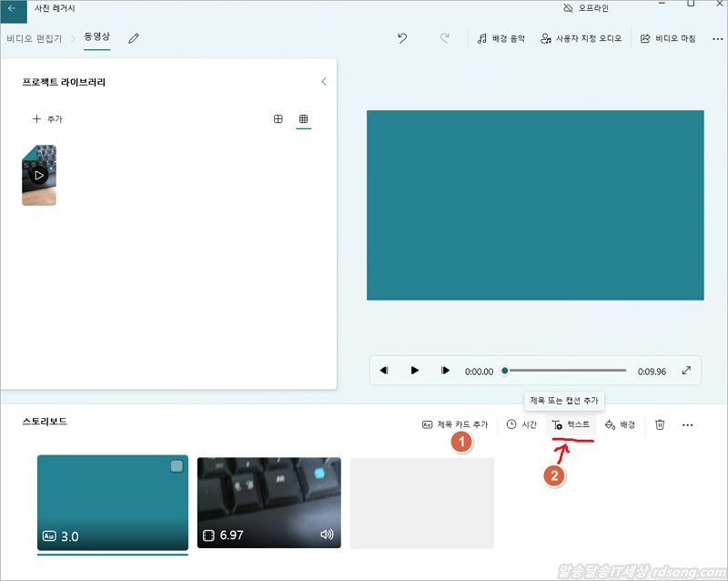This screenshot has height=581, width=728.
Task: Go to 비디오 편집기 breadcrumb
Action: pyautogui.click(x=35, y=38)
